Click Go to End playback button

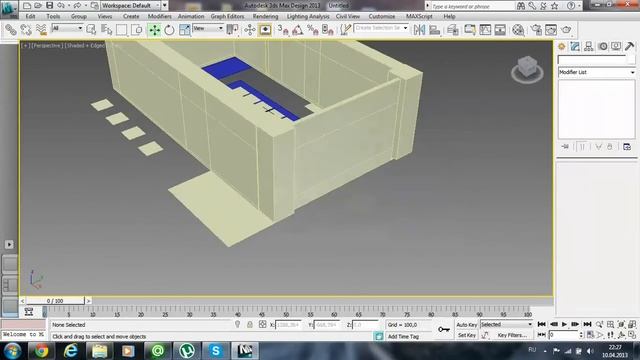pyautogui.click(x=587, y=324)
